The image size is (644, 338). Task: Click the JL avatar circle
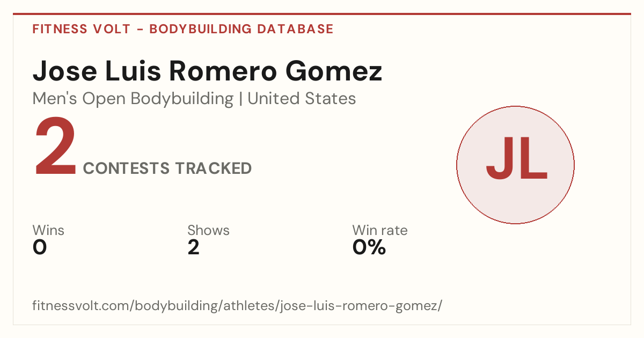[515, 165]
